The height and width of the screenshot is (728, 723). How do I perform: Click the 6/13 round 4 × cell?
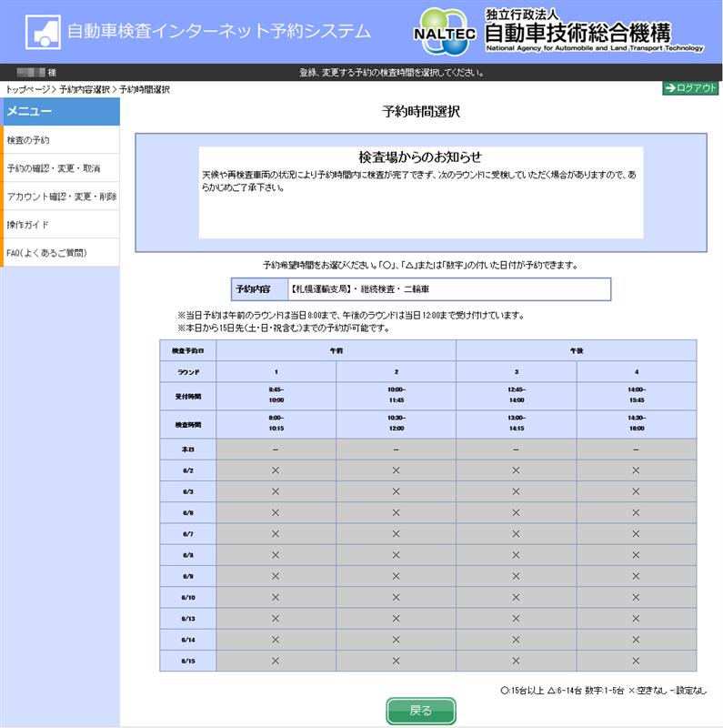click(x=637, y=619)
